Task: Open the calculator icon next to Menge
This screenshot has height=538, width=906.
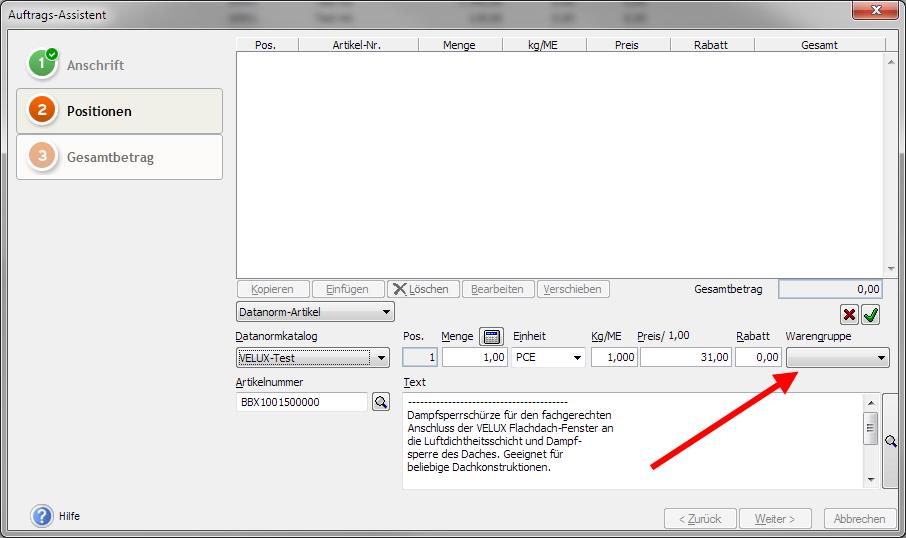Action: pos(491,336)
